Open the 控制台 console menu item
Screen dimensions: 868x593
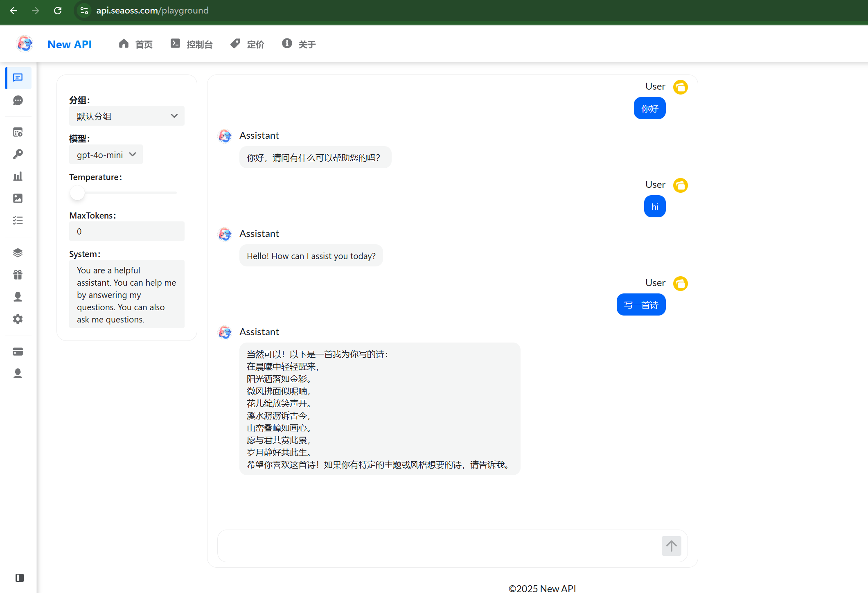[x=192, y=44]
